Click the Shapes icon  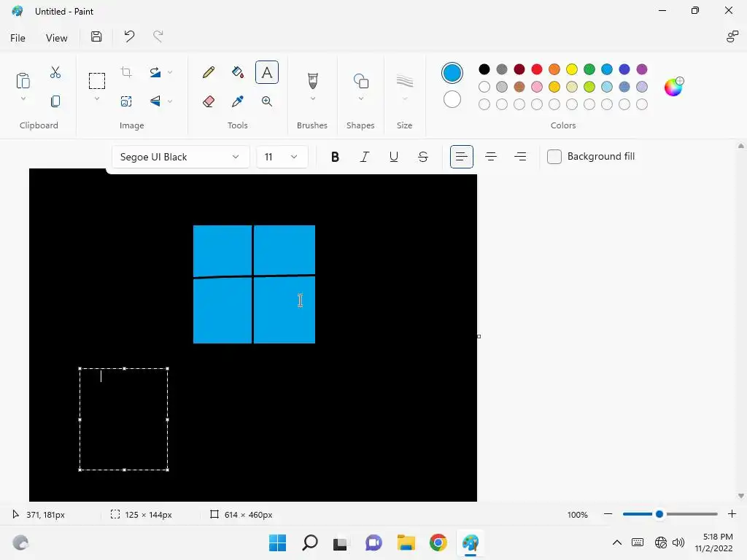point(360,80)
